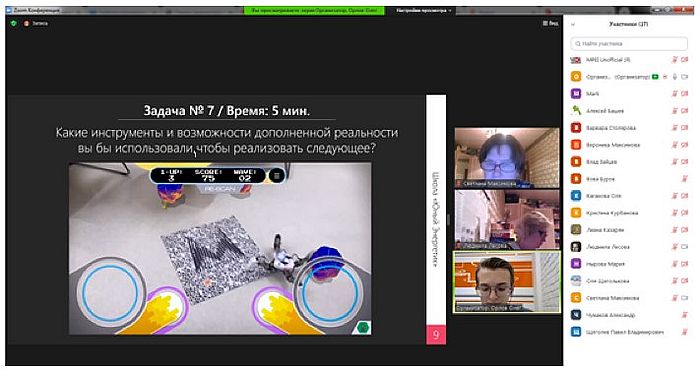
Task: Click the right virtual joystick circle
Action: [x=330, y=293]
